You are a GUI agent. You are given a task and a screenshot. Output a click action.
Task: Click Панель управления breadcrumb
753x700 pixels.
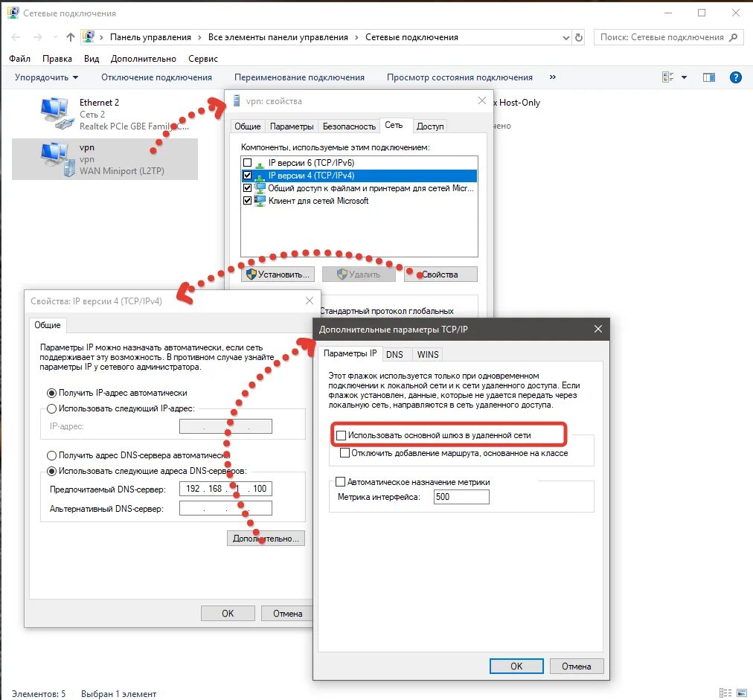(x=150, y=37)
